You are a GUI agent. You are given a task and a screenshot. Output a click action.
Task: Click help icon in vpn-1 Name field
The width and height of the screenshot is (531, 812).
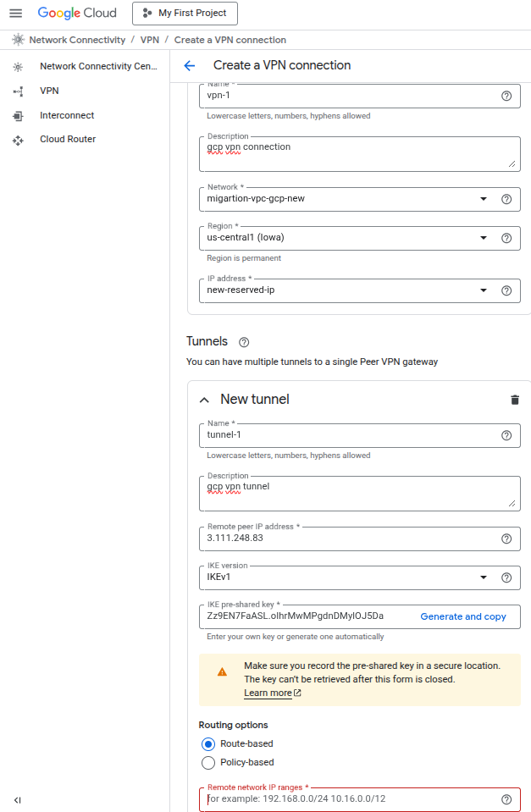pyautogui.click(x=506, y=97)
